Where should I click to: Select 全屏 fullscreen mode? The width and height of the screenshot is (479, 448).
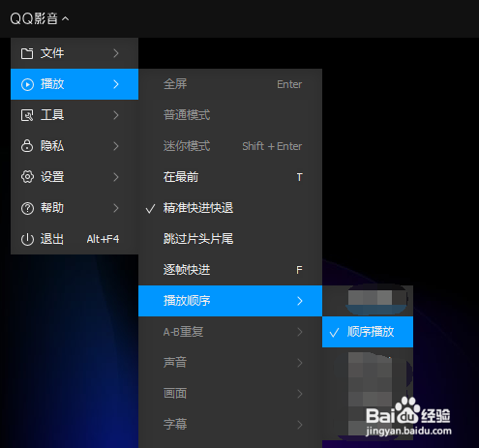point(230,84)
